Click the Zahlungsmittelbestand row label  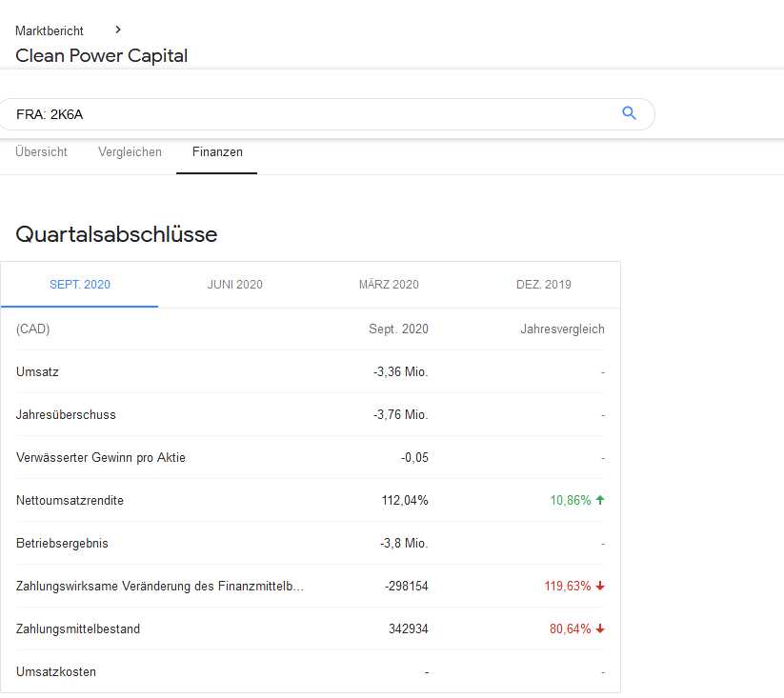point(77,629)
